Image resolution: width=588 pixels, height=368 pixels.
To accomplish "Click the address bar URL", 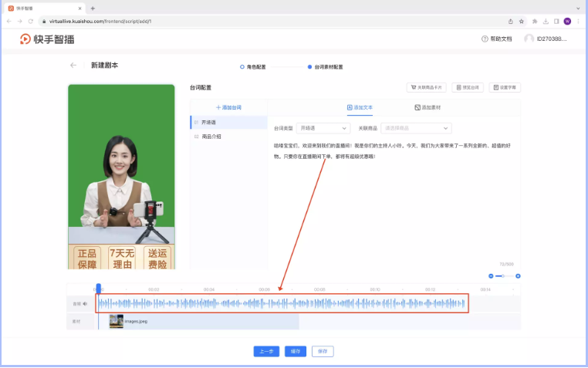I will click(x=100, y=22).
